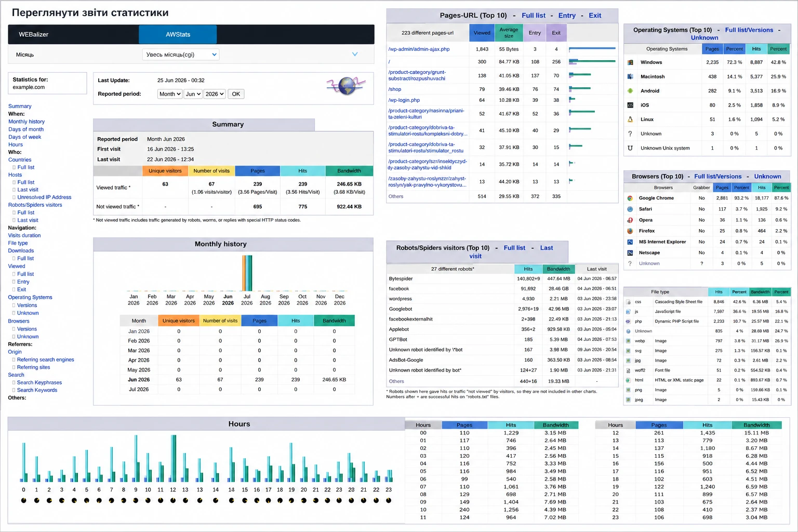Open Browsers Full list/Versions link

point(717,177)
